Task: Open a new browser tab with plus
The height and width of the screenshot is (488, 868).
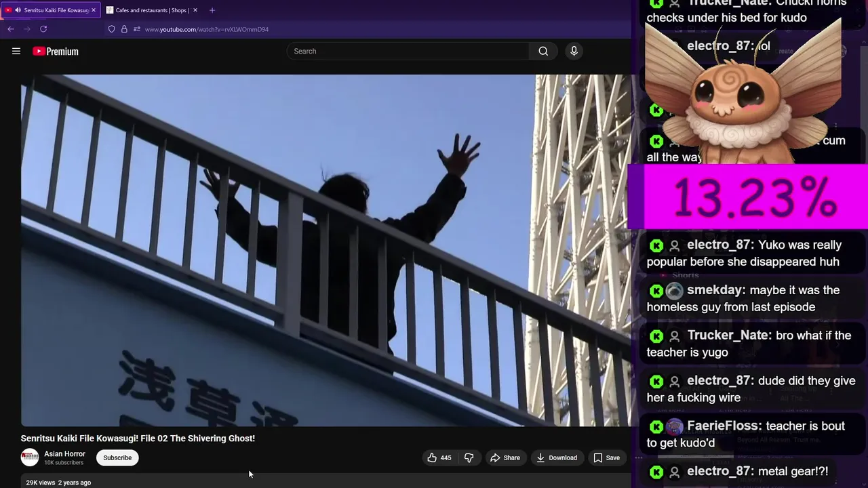Action: [x=212, y=10]
